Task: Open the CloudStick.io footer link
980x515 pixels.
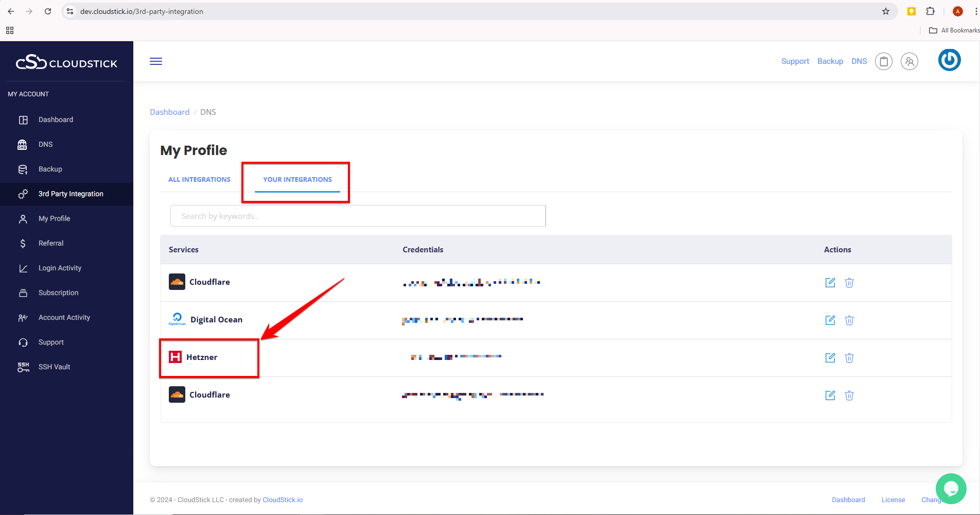Action: pyautogui.click(x=283, y=500)
